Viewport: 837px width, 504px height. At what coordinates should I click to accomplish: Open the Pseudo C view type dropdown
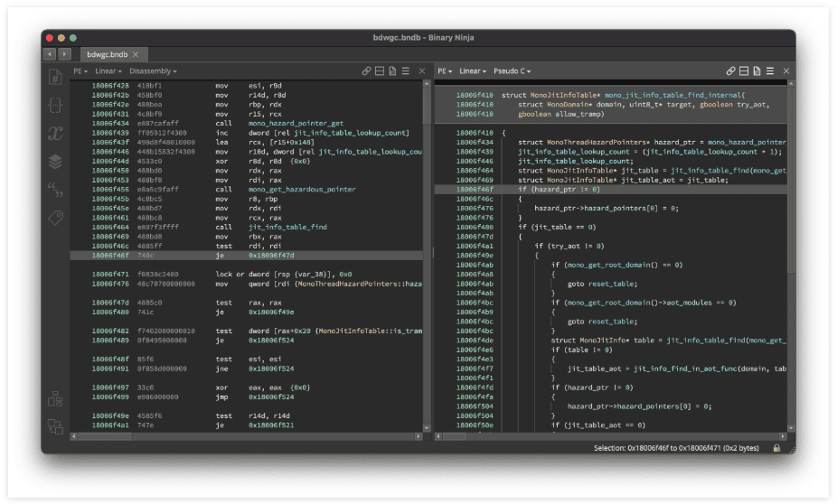coord(512,71)
